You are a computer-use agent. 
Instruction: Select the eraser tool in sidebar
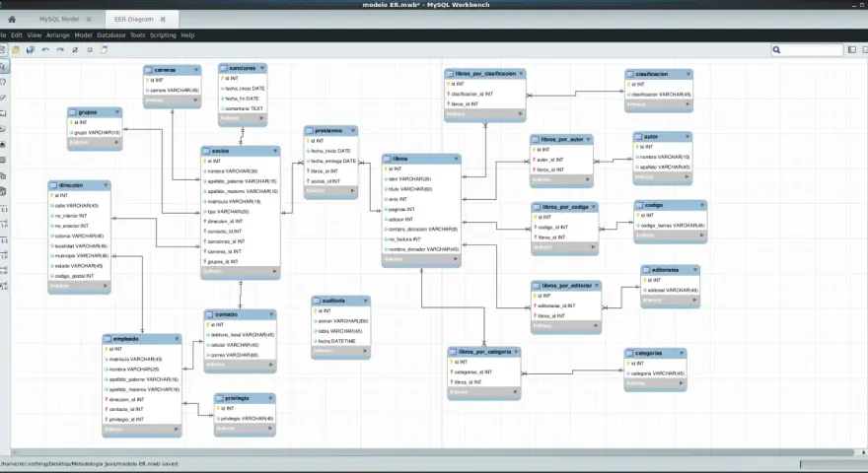click(3, 98)
